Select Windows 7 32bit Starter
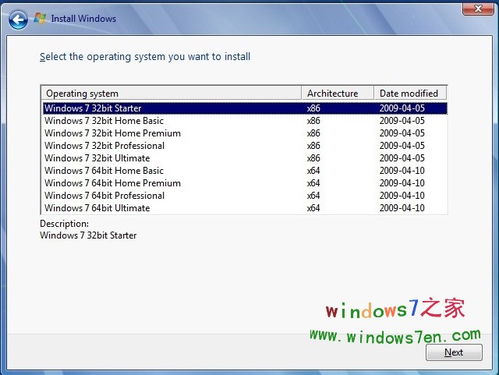Viewport: 499px width, 375px height. click(245, 108)
